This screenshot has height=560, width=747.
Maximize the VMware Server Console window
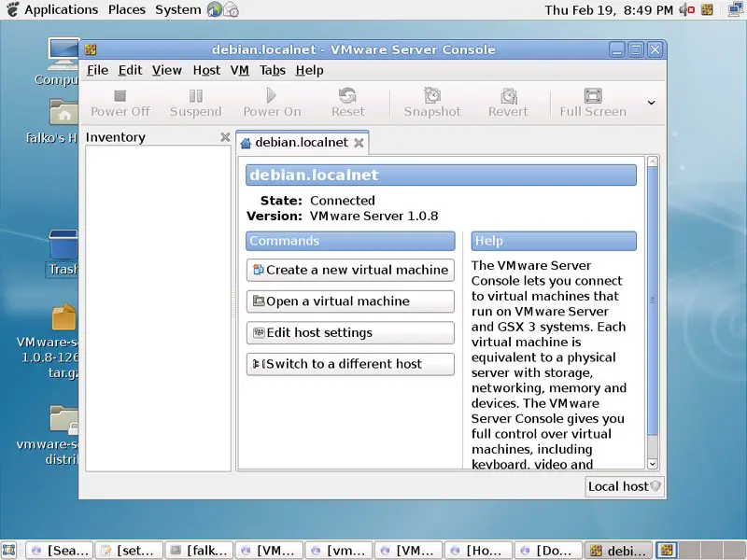(636, 49)
